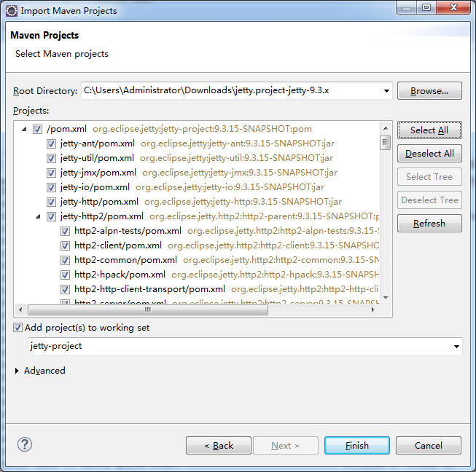
Task: Click the horizontal scrollbar left arrow
Action: (20, 310)
